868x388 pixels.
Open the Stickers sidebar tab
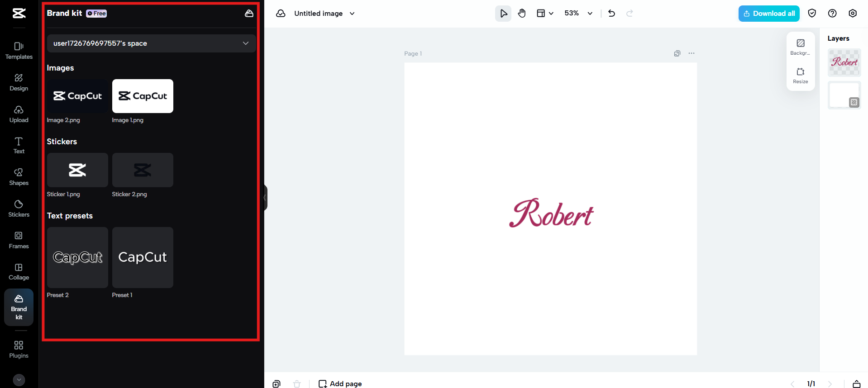(19, 208)
